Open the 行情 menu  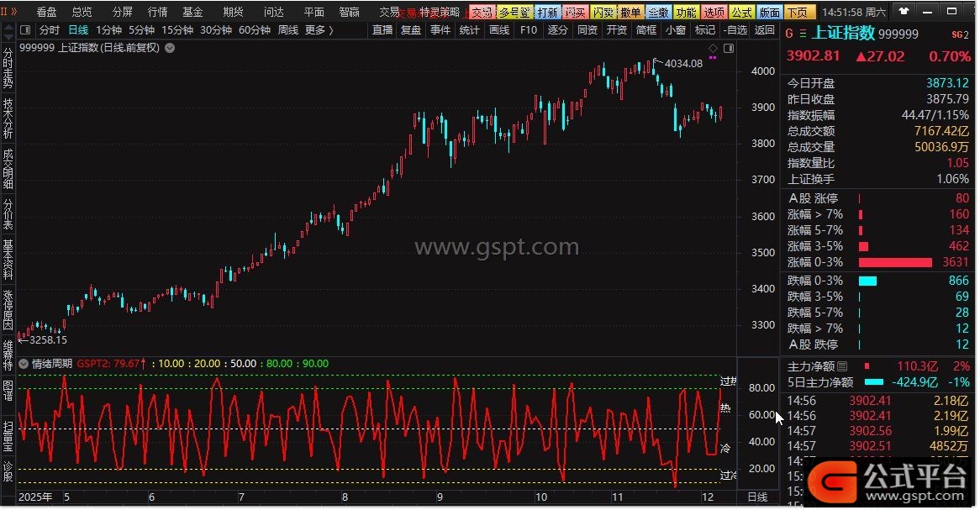tap(157, 12)
